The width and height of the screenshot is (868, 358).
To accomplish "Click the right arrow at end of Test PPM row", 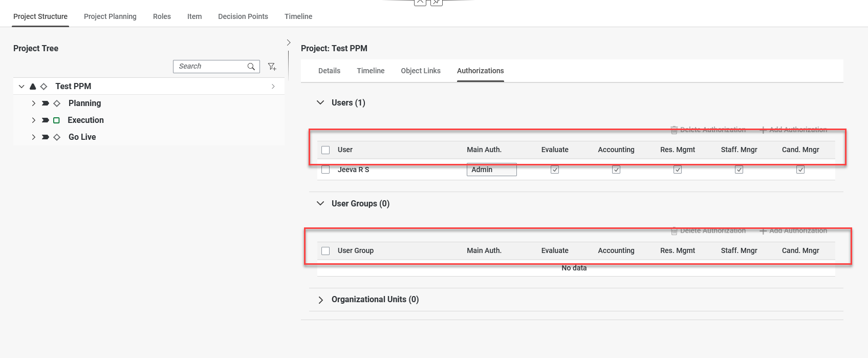I will tap(273, 87).
